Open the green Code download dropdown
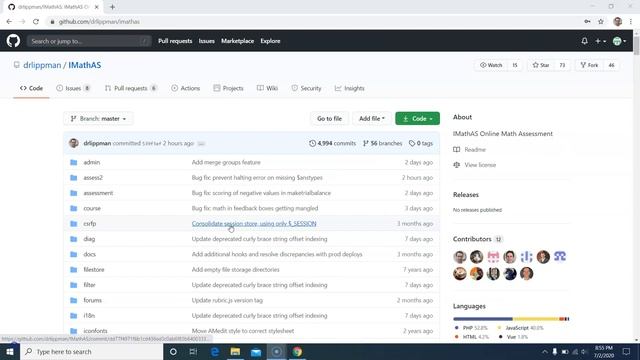Image resolution: width=640 pixels, height=360 pixels. (x=417, y=118)
